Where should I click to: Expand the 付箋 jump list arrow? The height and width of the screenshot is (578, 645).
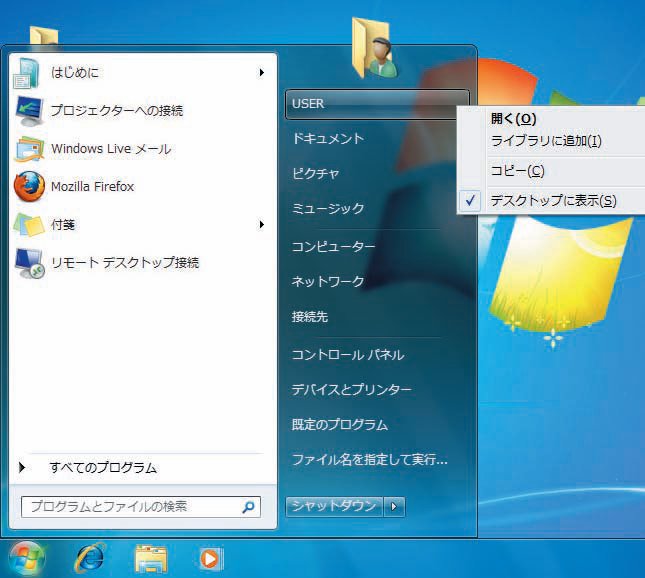[x=261, y=225]
